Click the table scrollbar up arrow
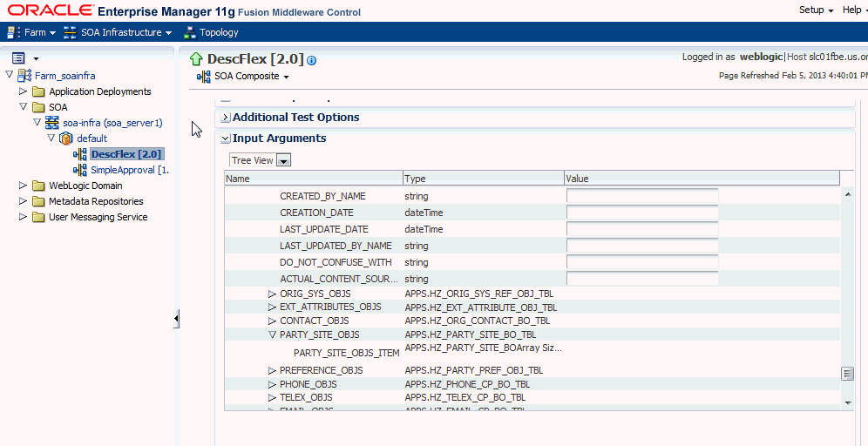Image resolution: width=868 pixels, height=446 pixels. [x=847, y=193]
